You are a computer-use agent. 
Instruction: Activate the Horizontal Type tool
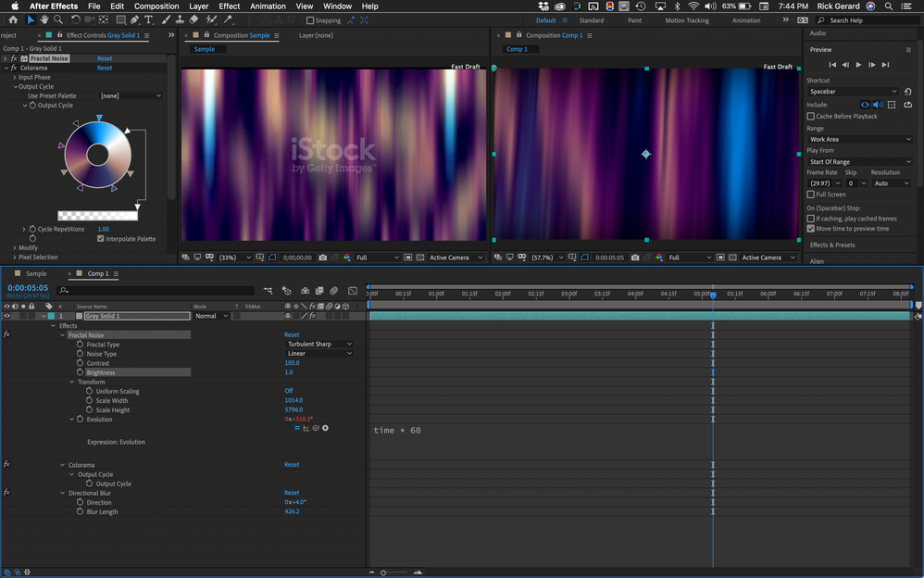pyautogui.click(x=147, y=19)
